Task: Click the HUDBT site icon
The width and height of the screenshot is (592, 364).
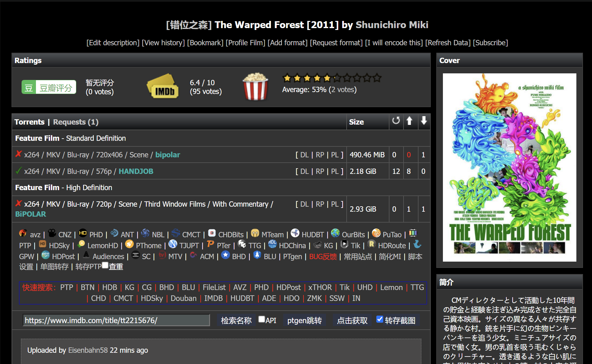Action: coord(295,233)
